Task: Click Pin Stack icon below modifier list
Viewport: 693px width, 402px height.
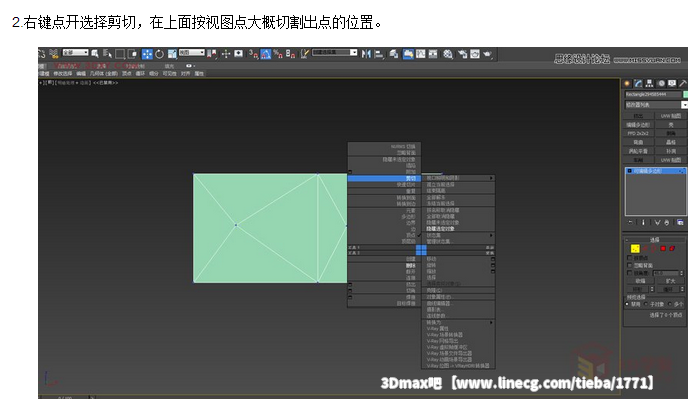Action: click(x=630, y=223)
